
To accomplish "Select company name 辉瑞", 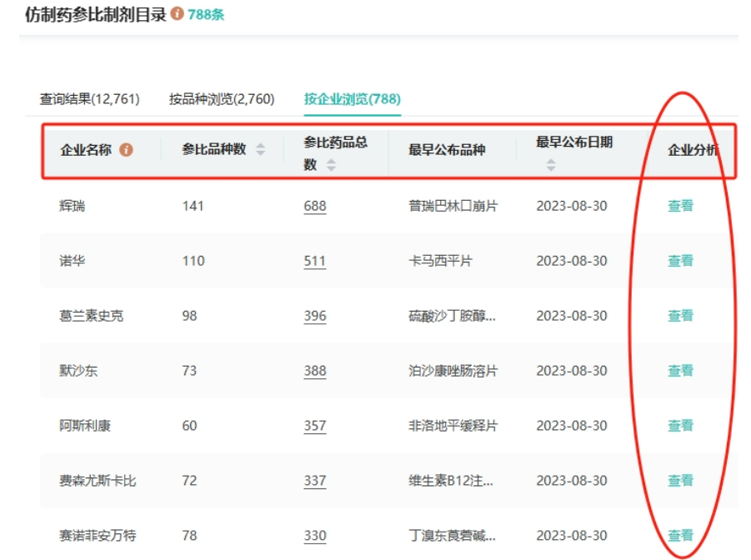I will pos(73,206).
